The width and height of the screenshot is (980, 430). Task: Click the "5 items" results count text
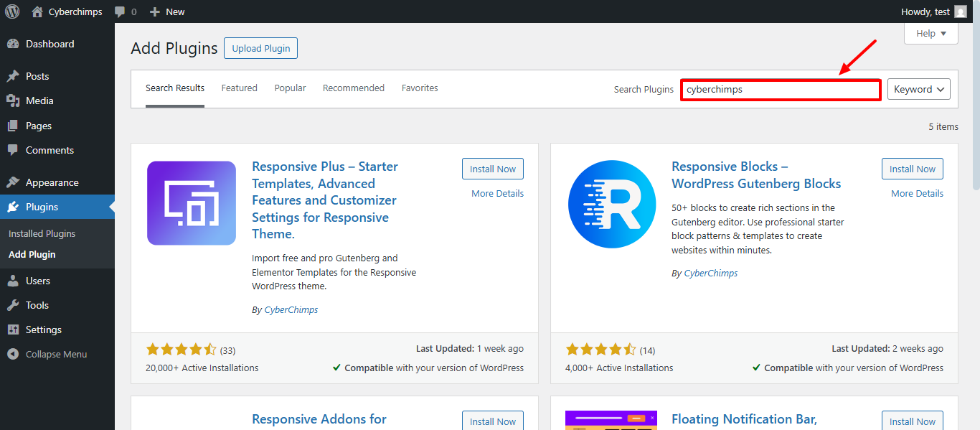pyautogui.click(x=943, y=126)
